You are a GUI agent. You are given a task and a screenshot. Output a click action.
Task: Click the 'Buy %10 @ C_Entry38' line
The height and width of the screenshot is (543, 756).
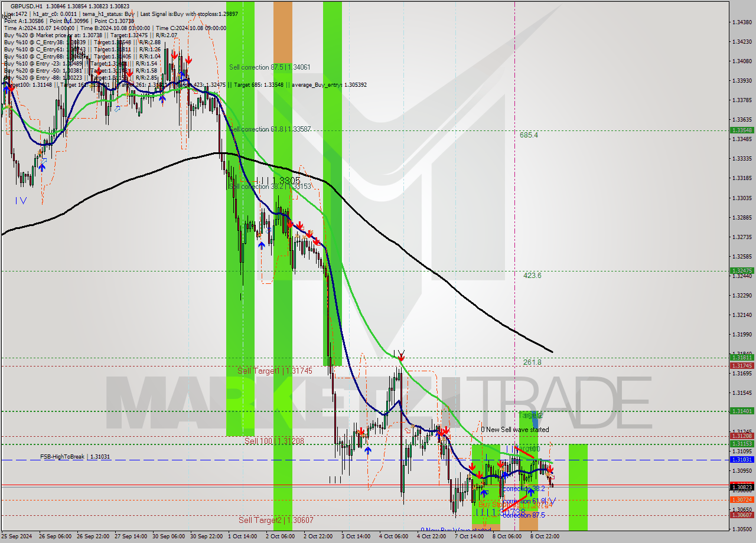click(x=82, y=42)
